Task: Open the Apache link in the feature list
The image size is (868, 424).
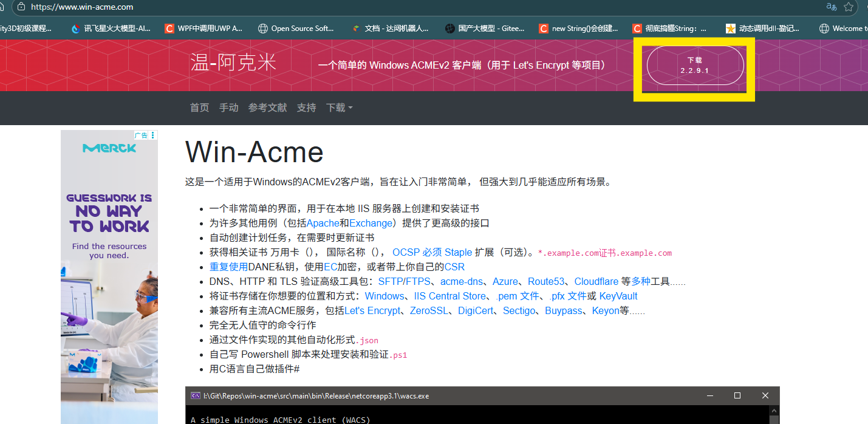Action: [323, 223]
